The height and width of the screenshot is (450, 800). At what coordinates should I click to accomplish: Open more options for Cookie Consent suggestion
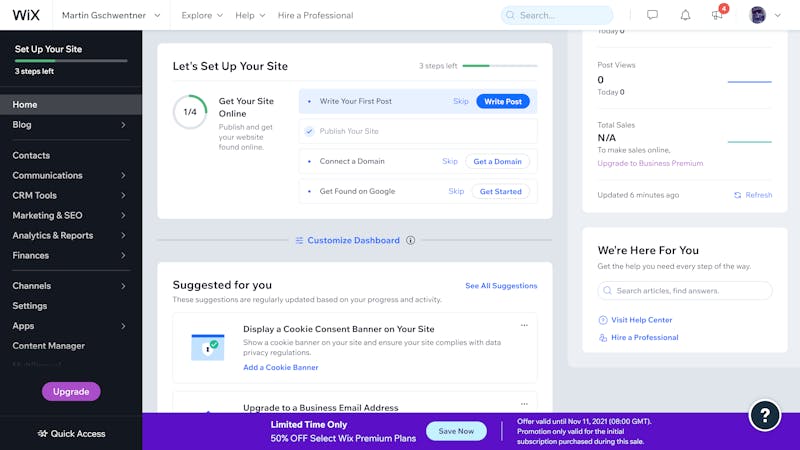(x=524, y=325)
